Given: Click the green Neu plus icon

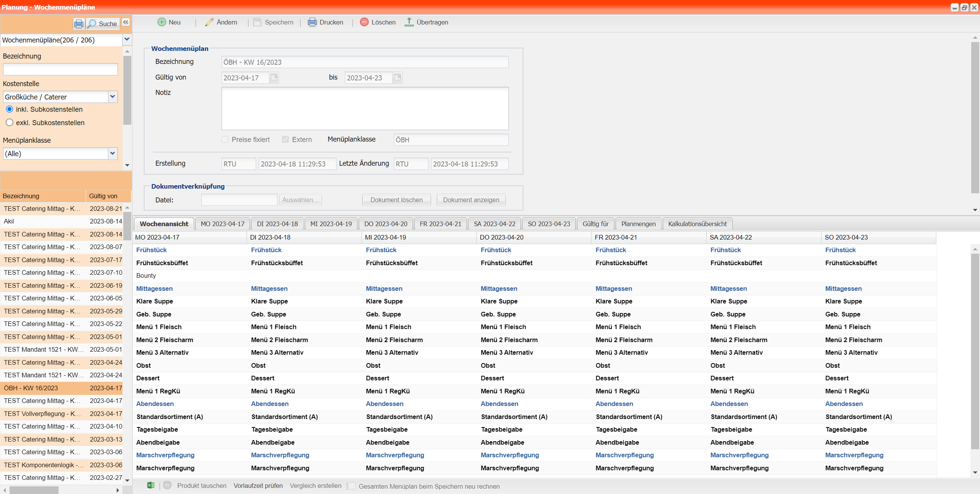Looking at the screenshot, I should (162, 22).
